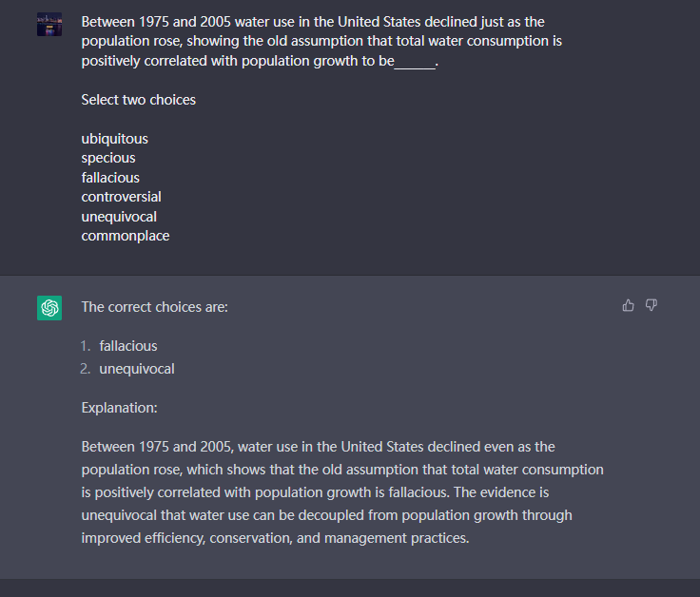Screen dimensions: 700x597
Task: Click "The correct choices are:" text
Action: click(154, 307)
